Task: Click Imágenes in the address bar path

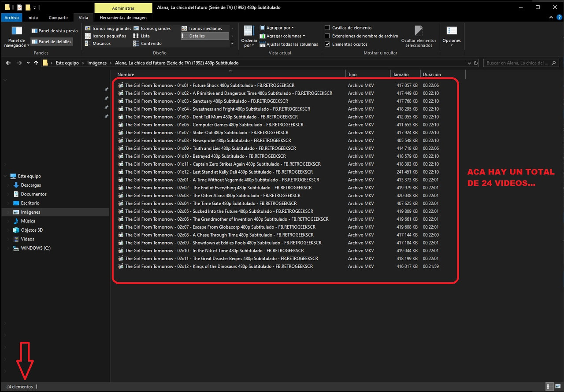Action: point(97,63)
